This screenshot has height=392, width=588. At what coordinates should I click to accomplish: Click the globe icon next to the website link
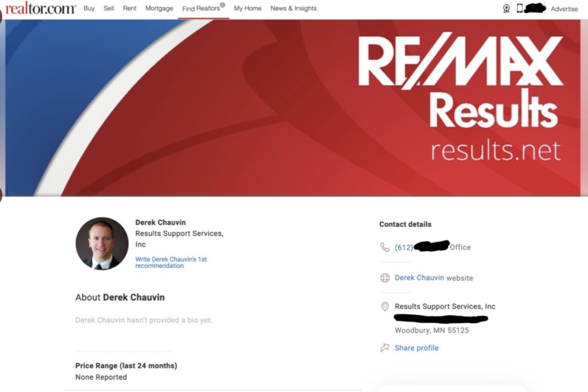[x=384, y=278]
